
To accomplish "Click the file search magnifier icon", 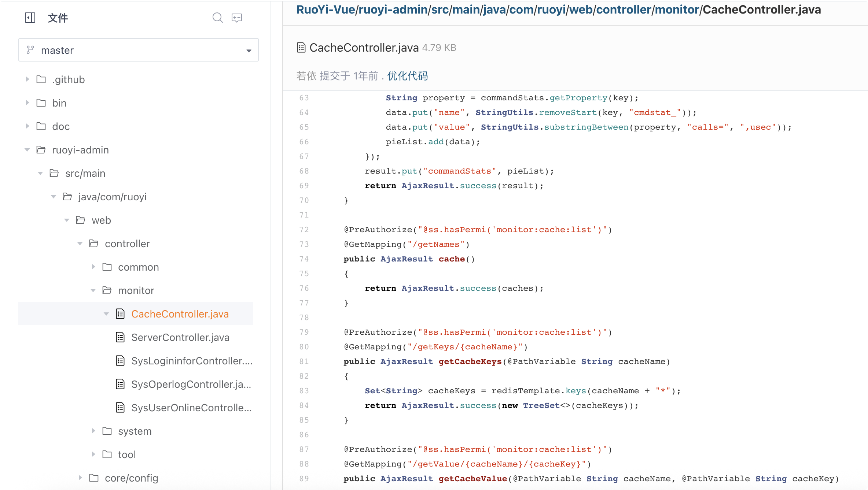I will (218, 18).
